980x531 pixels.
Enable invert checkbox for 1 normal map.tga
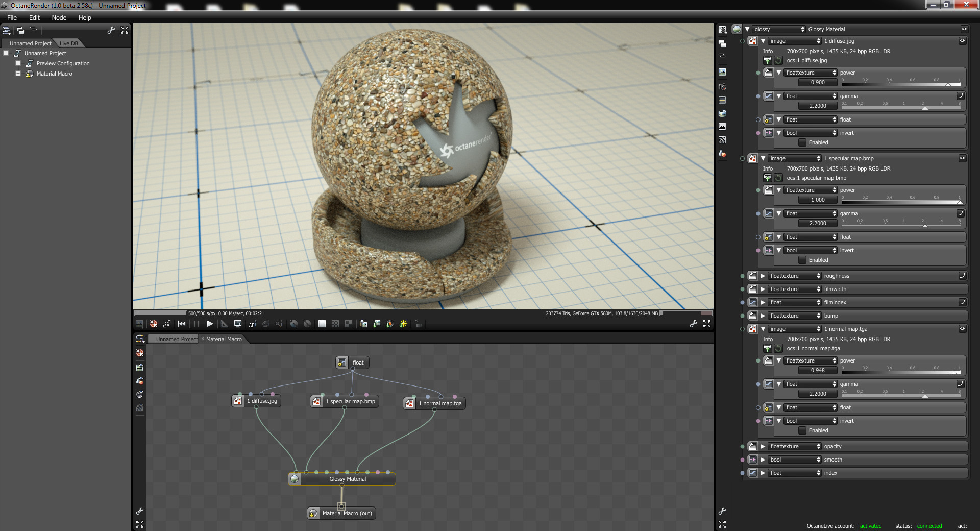point(802,430)
